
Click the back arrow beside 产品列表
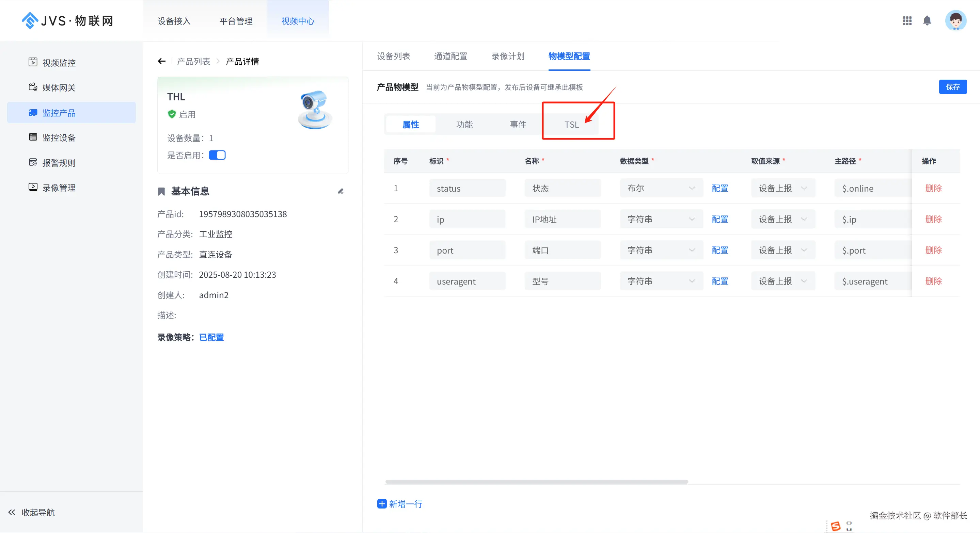[162, 61]
